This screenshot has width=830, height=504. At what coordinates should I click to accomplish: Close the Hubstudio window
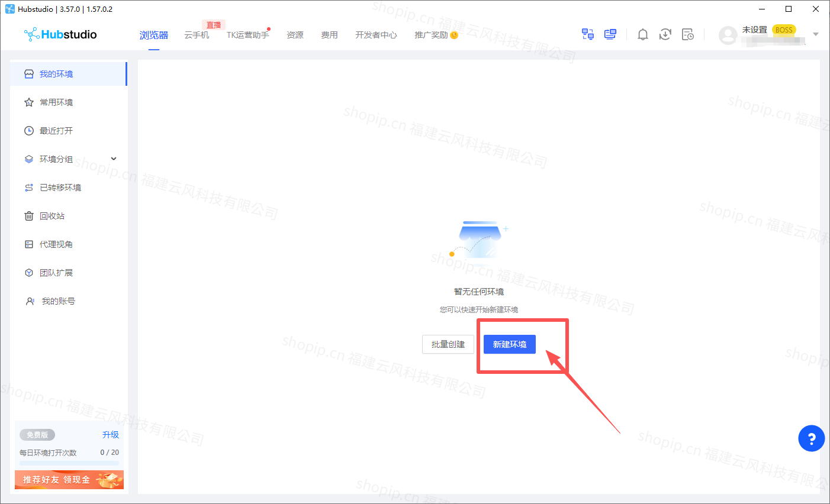coord(816,9)
